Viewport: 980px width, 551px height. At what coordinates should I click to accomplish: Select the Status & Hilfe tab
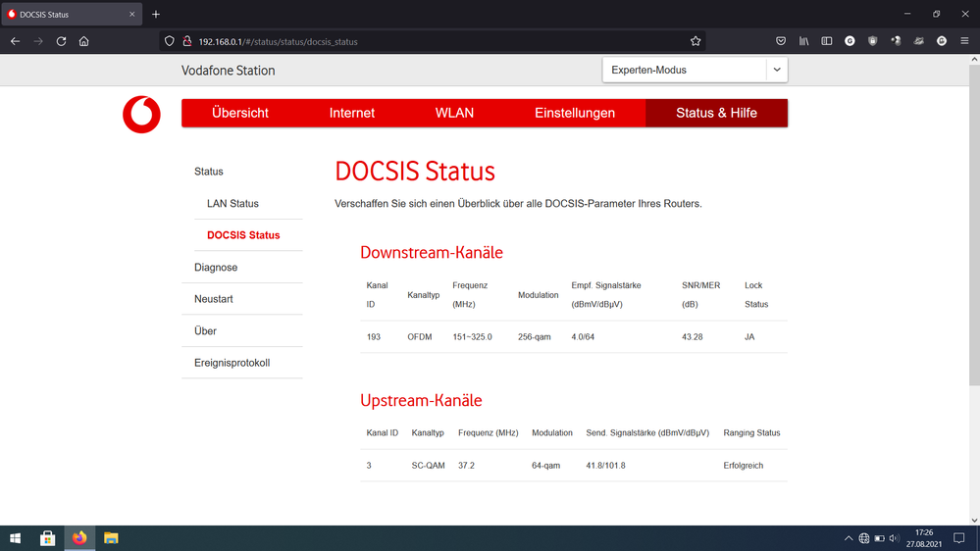point(716,113)
